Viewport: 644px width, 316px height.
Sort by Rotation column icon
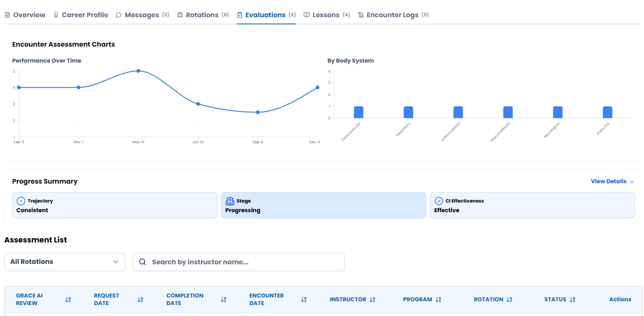point(509,300)
